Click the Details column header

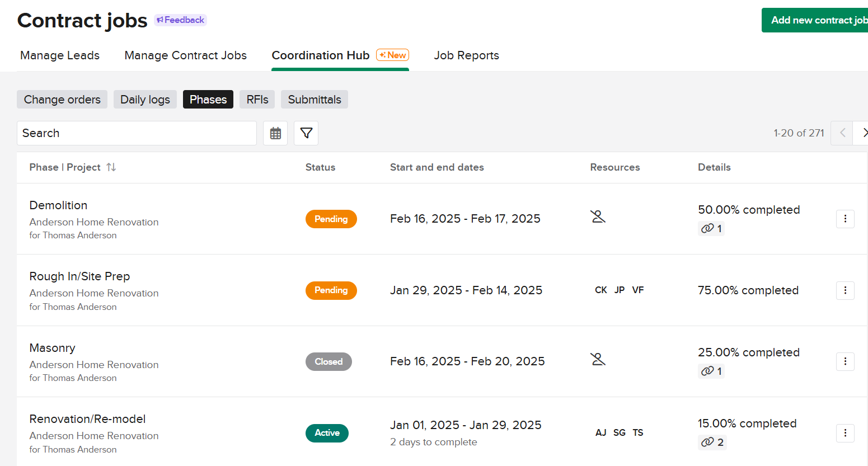coord(714,167)
